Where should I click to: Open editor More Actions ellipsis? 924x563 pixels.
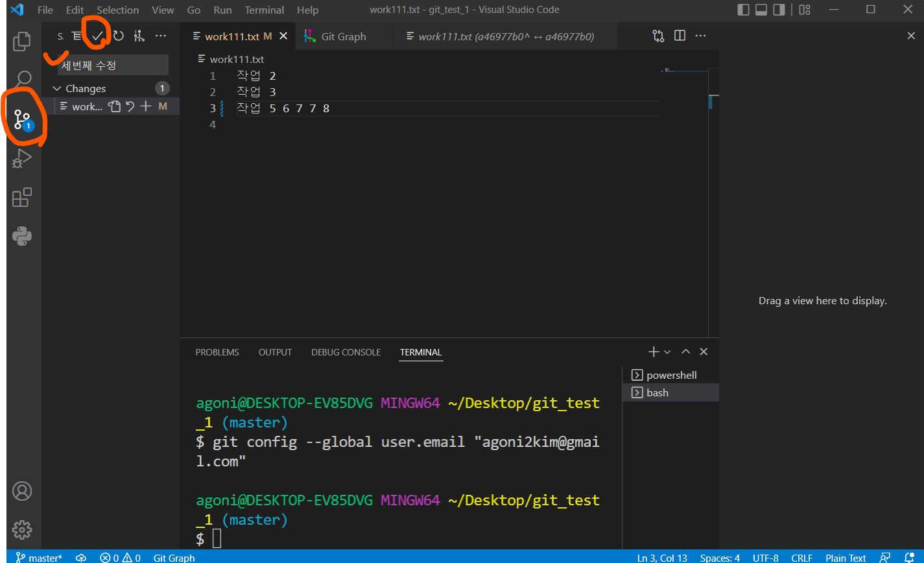701,36
